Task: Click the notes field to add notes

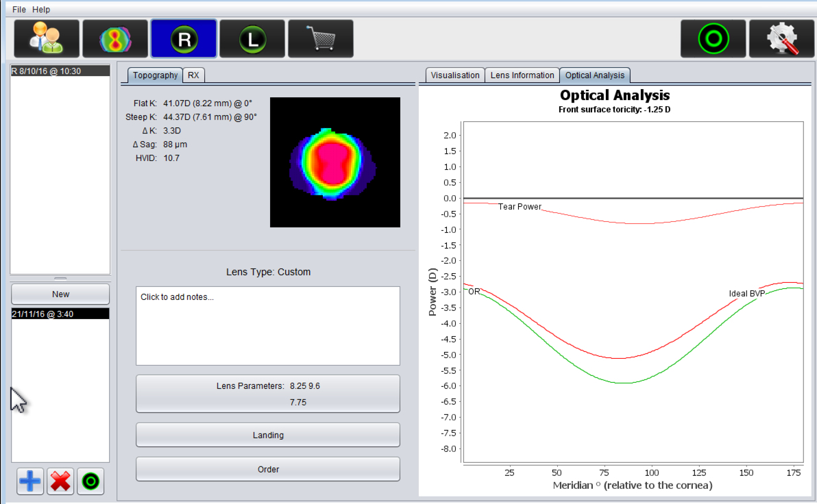Action: pos(268,326)
